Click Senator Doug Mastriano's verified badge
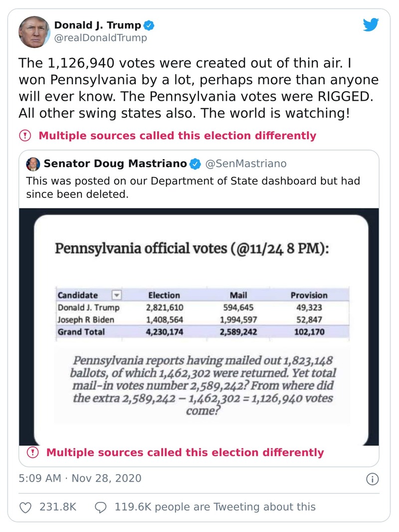The image size is (399, 532). [196, 164]
